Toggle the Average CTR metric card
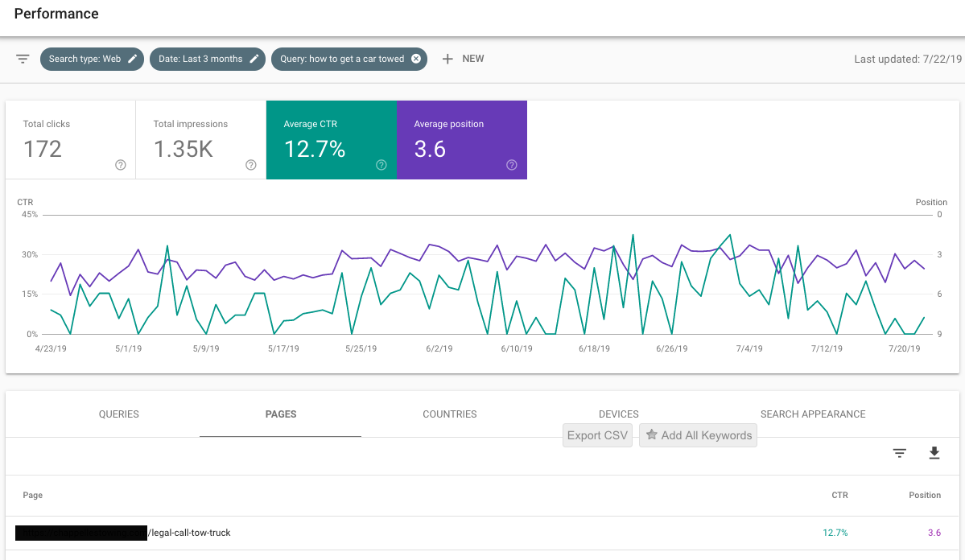 pos(331,140)
